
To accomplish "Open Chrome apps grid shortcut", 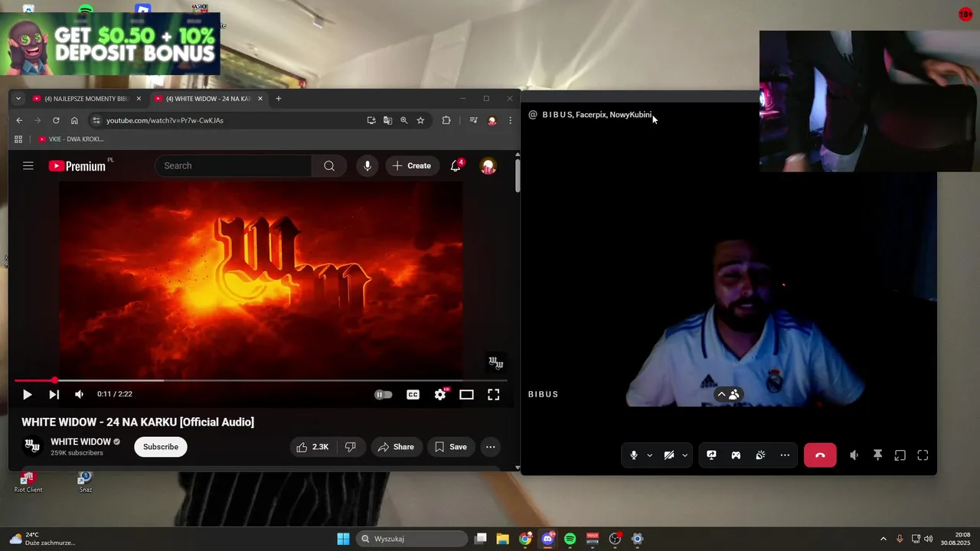I will pyautogui.click(x=18, y=139).
